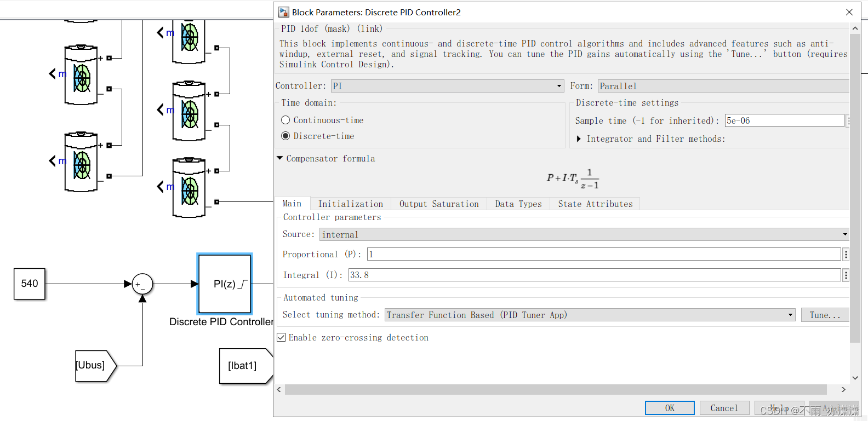Click the Discrete PID Controller block label
868x421 pixels.
(x=221, y=322)
